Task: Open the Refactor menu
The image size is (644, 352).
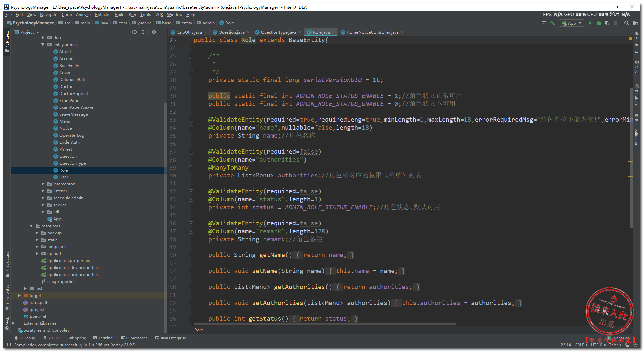Action: pos(103,14)
